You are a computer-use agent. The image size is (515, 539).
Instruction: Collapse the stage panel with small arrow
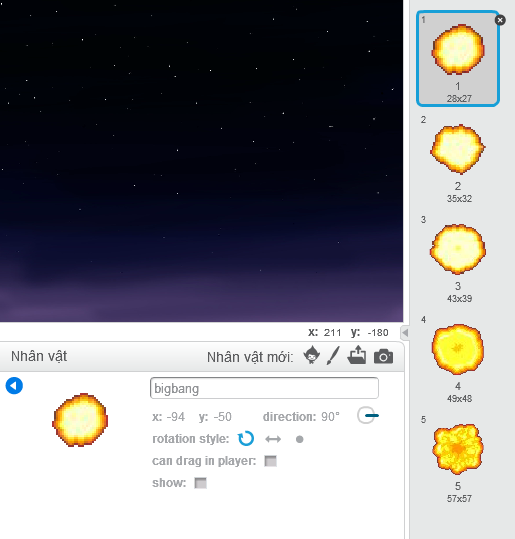[x=405, y=332]
